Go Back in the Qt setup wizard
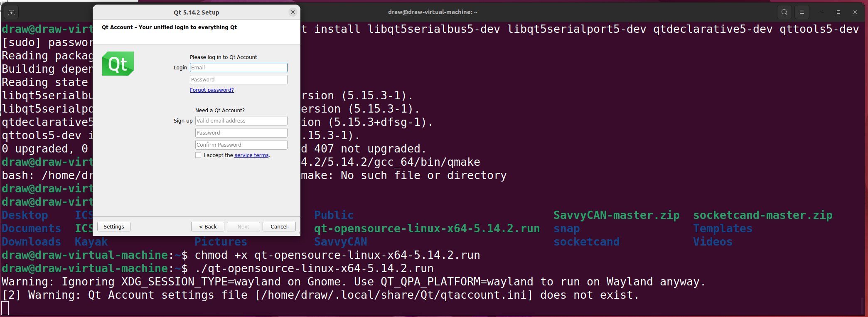 coord(208,226)
